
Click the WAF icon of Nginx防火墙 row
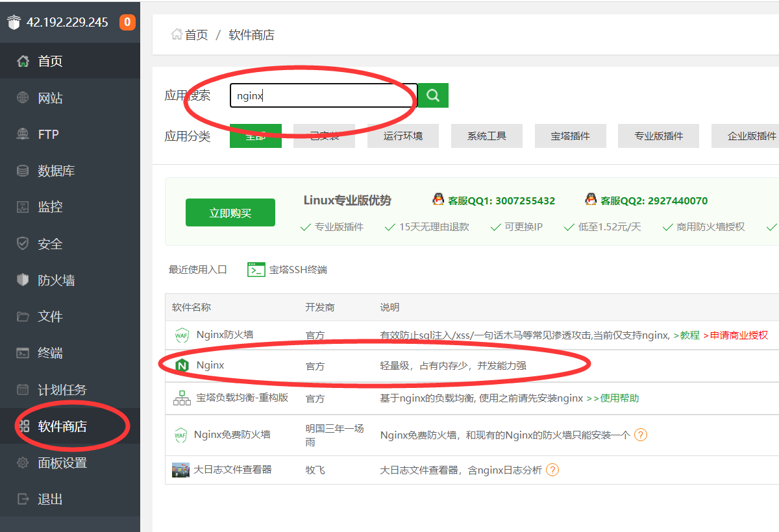181,335
